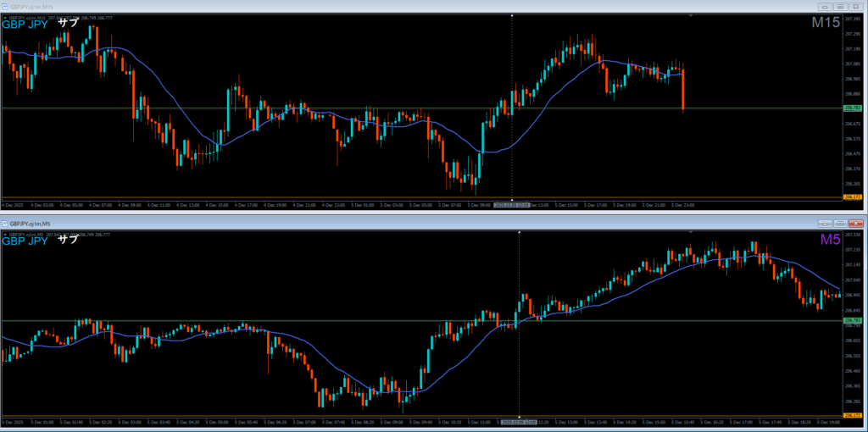Screen dimensions: 868x432
Task: Select the orange 206.172 price tag on the M5 chart
Action: 853,415
